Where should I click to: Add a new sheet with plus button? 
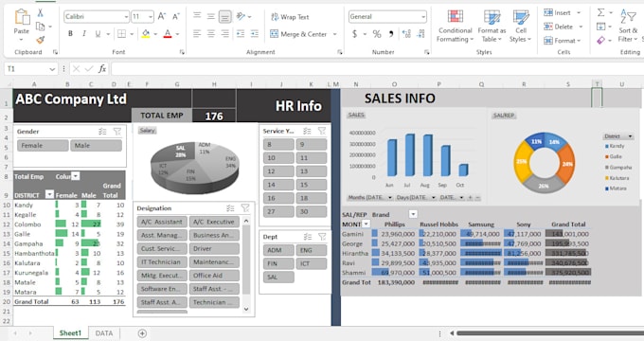coord(142,333)
